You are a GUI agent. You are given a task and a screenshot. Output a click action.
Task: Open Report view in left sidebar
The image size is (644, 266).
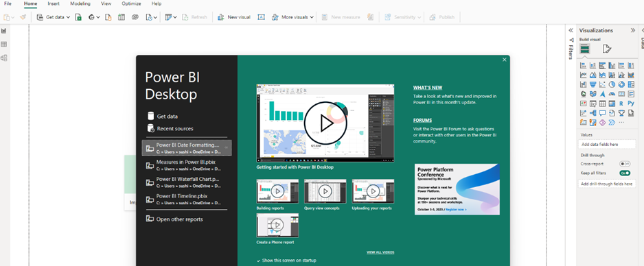pyautogui.click(x=4, y=31)
